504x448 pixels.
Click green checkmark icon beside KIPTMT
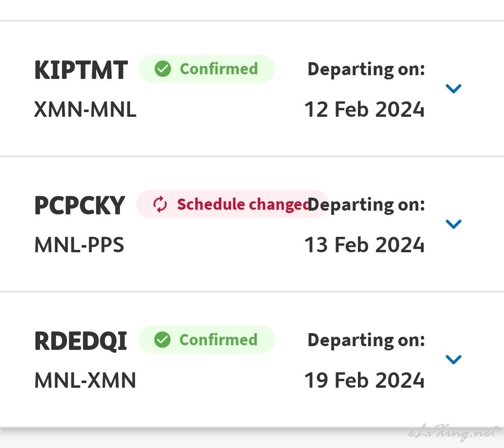[x=163, y=69]
